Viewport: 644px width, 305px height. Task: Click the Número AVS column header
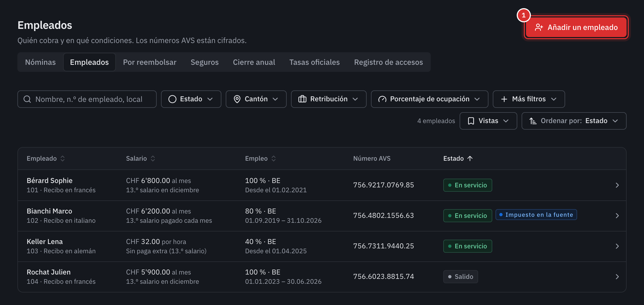pos(372,158)
